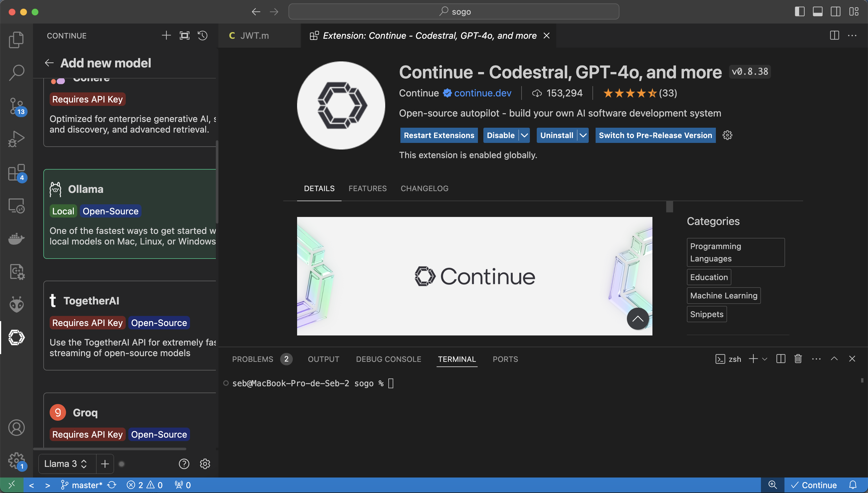Synchronize changes on master branch
This screenshot has height=493, width=868.
tap(112, 485)
